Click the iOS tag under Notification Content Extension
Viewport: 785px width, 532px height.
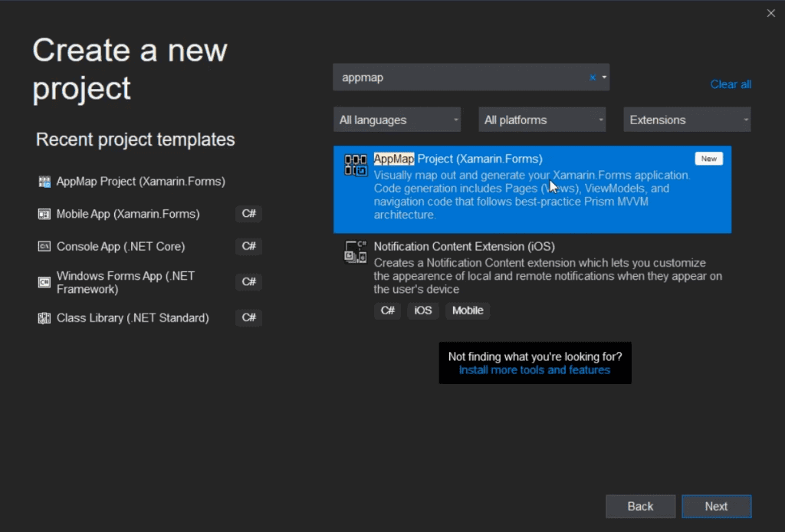(423, 310)
